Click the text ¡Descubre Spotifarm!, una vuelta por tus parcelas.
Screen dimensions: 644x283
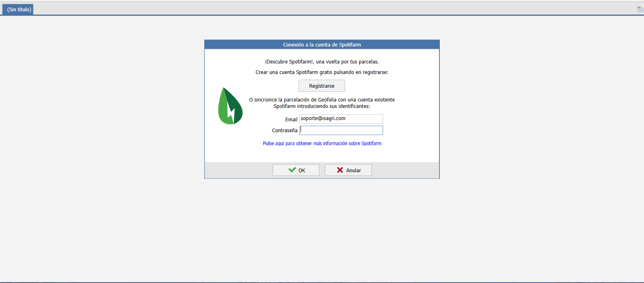coord(322,62)
